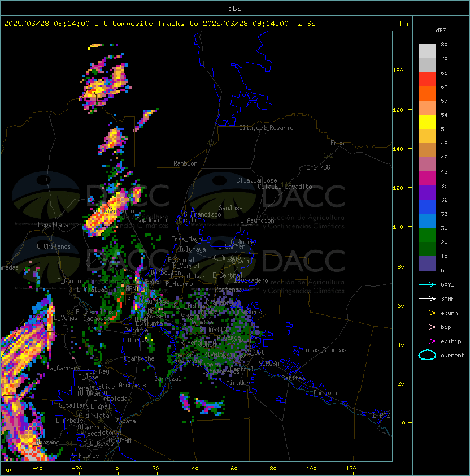
Task: Pick the bright yellow 54-51 dBZ swatch
Action: [x=427, y=122]
